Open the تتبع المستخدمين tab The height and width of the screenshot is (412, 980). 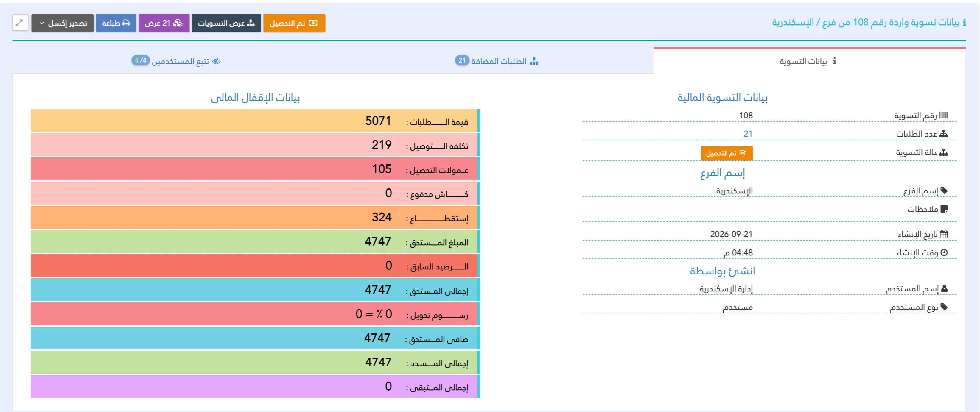click(176, 61)
